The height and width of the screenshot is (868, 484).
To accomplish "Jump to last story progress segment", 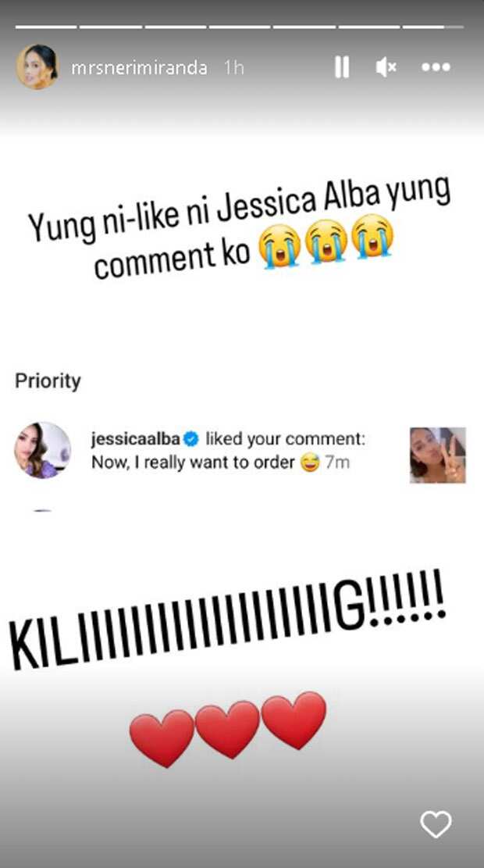I will point(432,27).
